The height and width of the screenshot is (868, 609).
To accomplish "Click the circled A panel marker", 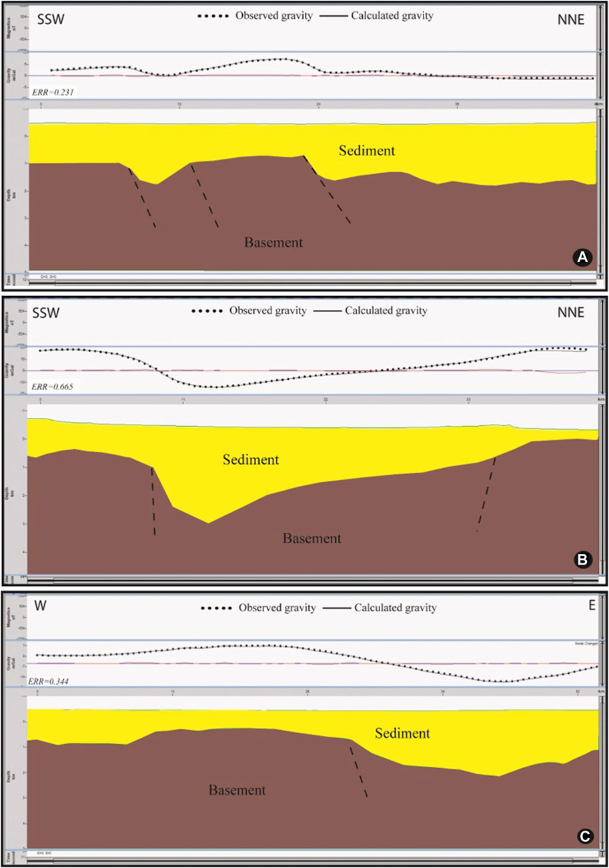I will [584, 259].
